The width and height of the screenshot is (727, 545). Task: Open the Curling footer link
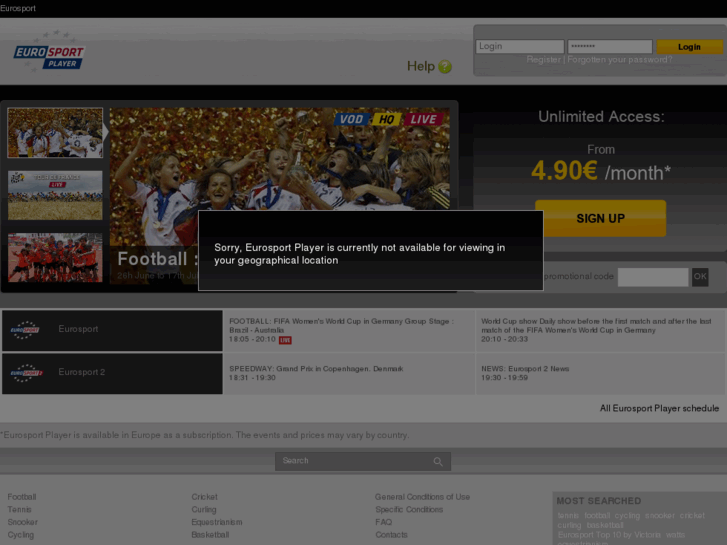click(x=204, y=509)
